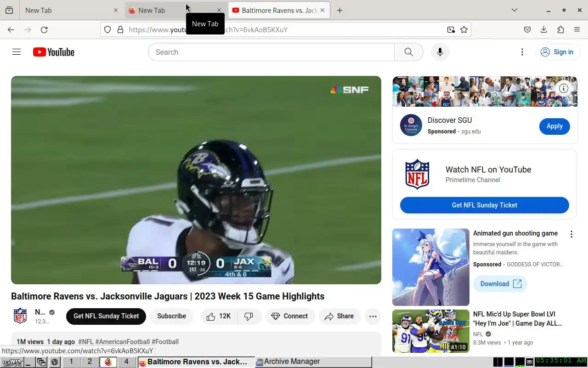Switch to workspace 2 in the taskbar

(90, 362)
